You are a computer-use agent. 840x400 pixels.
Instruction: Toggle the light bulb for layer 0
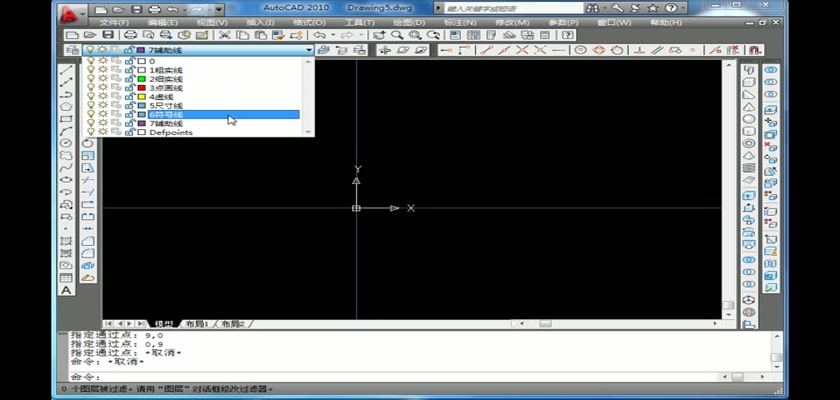tap(91, 61)
